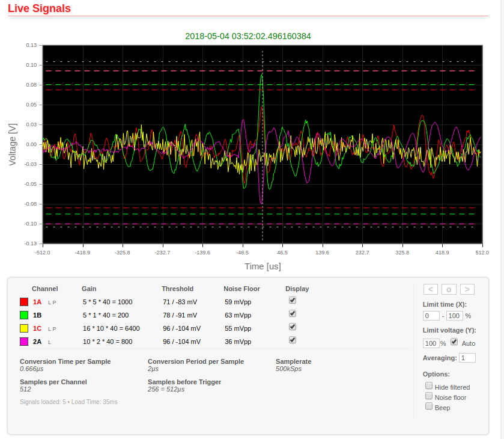Click the next signal '>' button
Image resolution: width=504 pixels, height=439 pixels.
467,289
